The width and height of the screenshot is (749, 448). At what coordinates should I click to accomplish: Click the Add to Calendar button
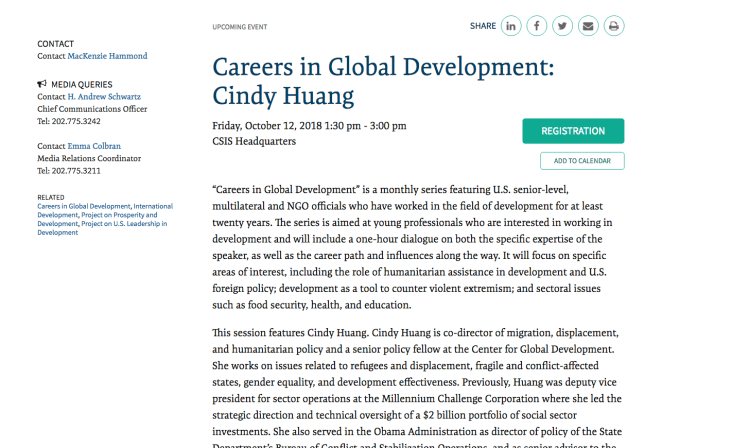582,161
